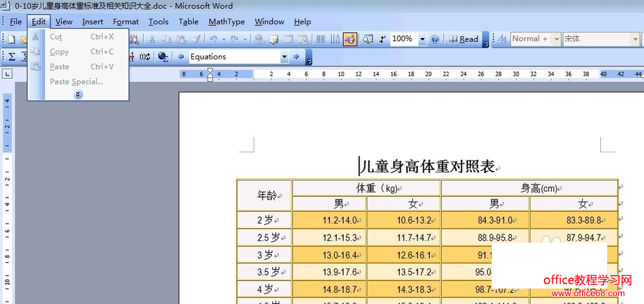The image size is (644, 304).
Task: Choose Cut in the Edit menu
Action: coord(78,37)
